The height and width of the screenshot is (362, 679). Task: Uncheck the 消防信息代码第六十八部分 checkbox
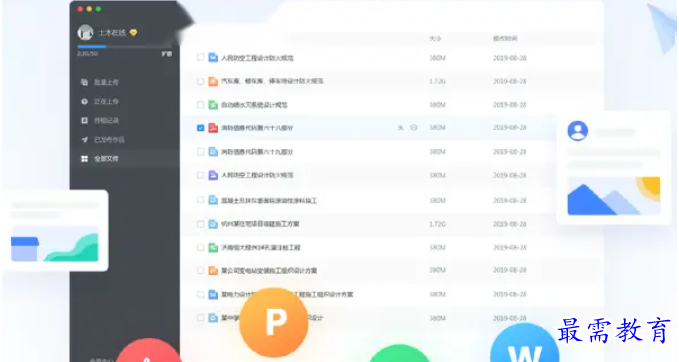tap(200, 128)
